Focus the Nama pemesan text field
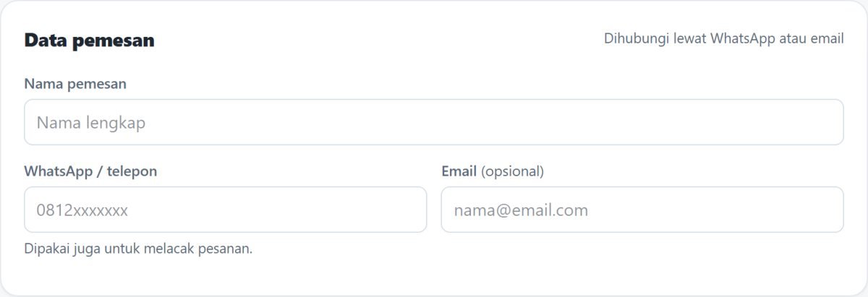 tap(434, 122)
